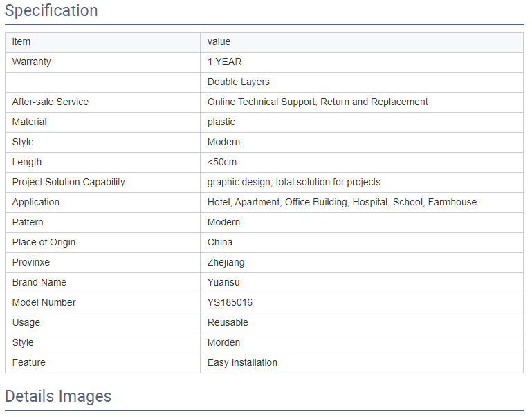This screenshot has height=417, width=532.
Task: Select the plastic material value
Action: [x=221, y=122]
